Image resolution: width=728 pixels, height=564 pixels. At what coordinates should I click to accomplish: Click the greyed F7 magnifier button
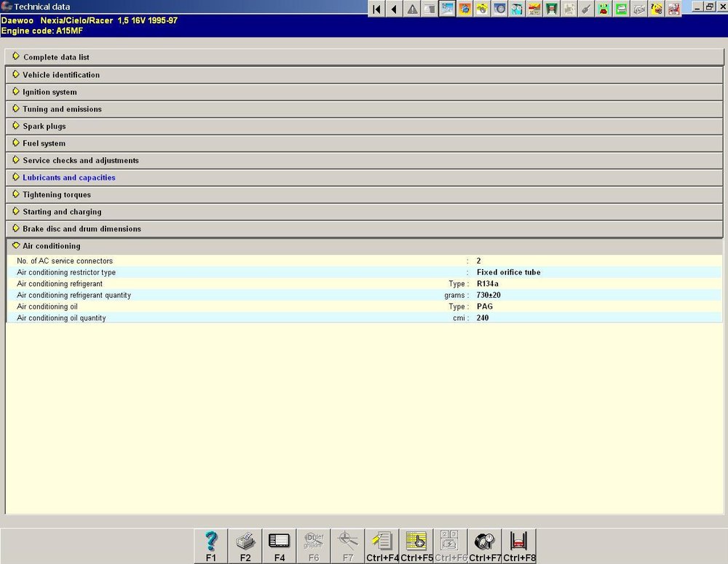click(x=348, y=546)
